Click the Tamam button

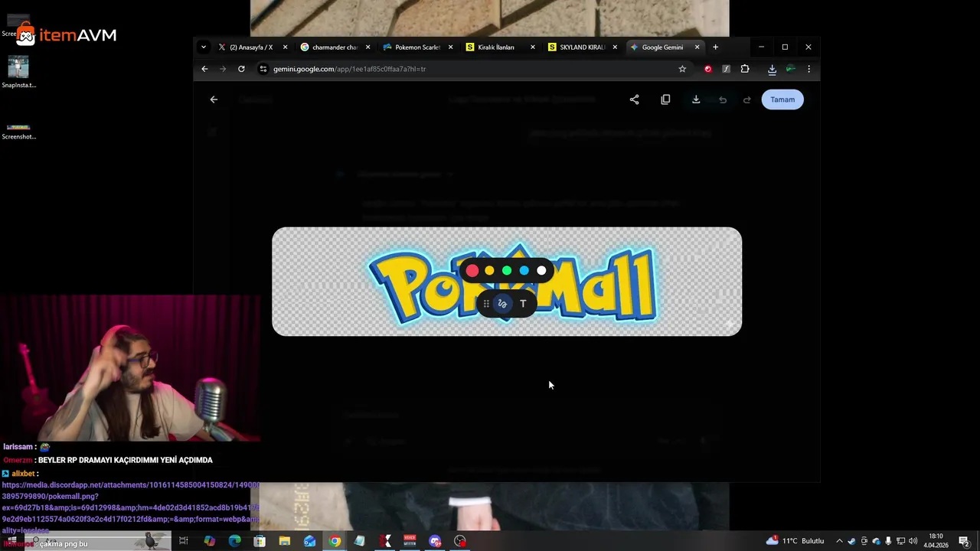tap(782, 99)
